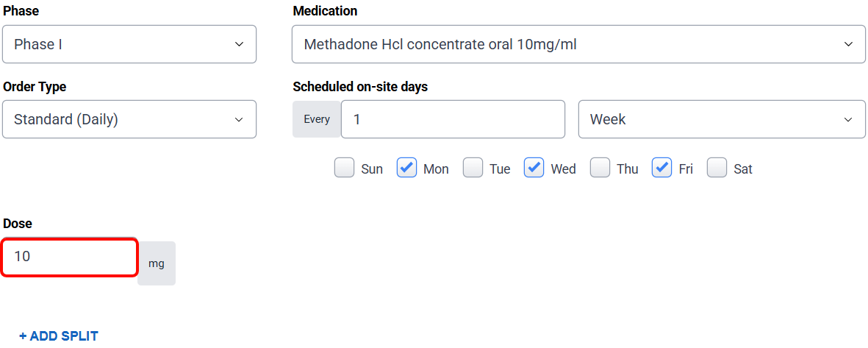Enable the Sat checkbox
Image resolution: width=868 pixels, height=348 pixels.
click(717, 168)
